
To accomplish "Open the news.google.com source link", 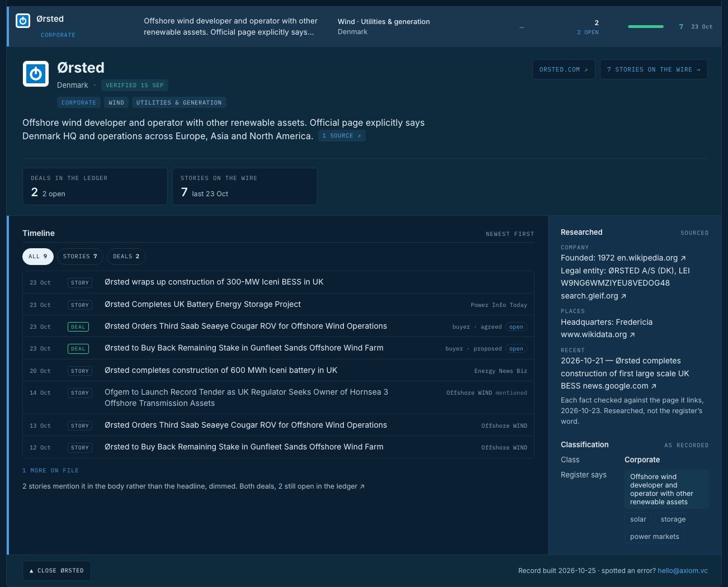I will click(618, 386).
